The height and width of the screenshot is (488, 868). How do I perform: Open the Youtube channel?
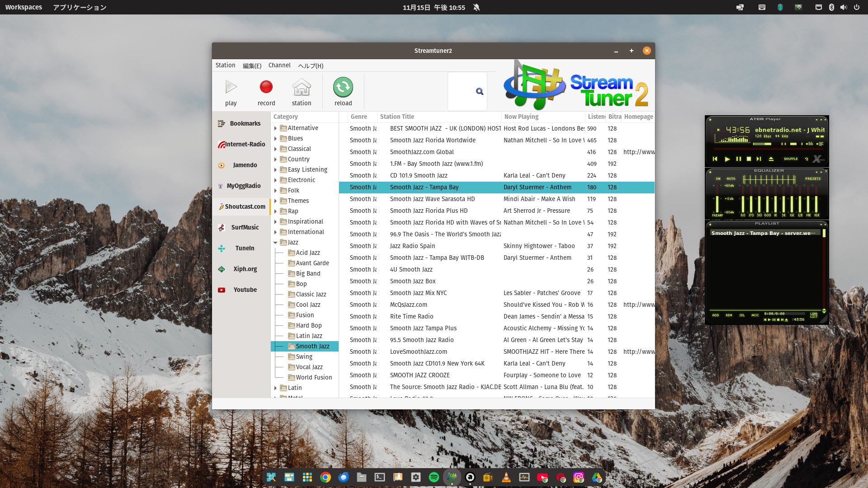click(x=241, y=290)
